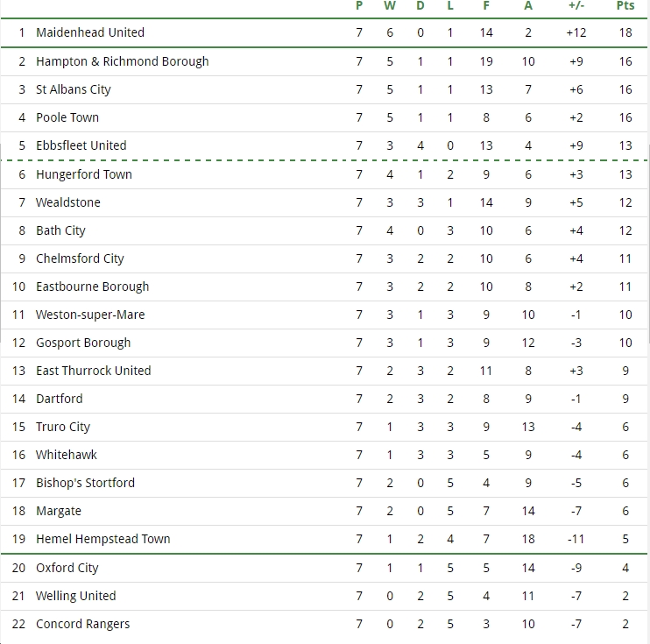Click the Maidenhead United team name

tap(90, 32)
